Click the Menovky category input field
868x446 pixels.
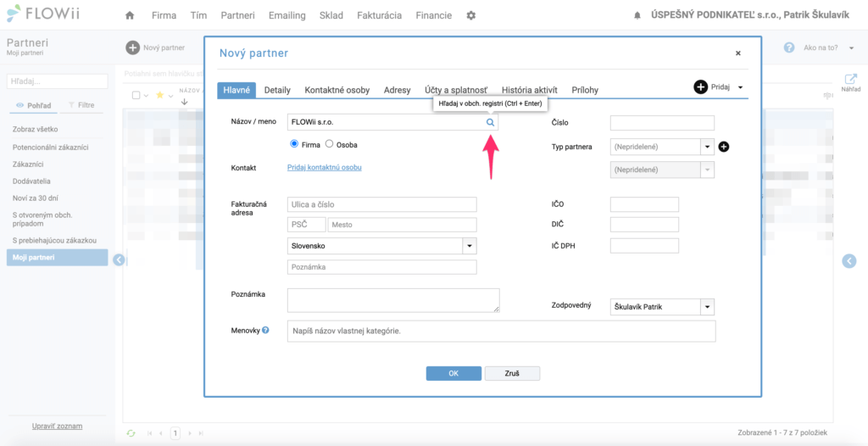pos(502,332)
